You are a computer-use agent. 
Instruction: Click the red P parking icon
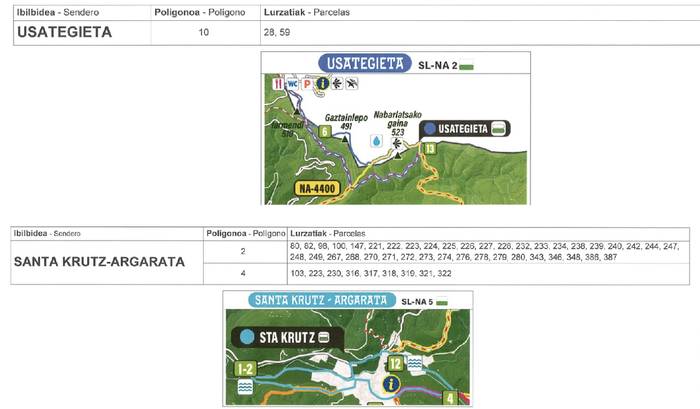tap(307, 83)
